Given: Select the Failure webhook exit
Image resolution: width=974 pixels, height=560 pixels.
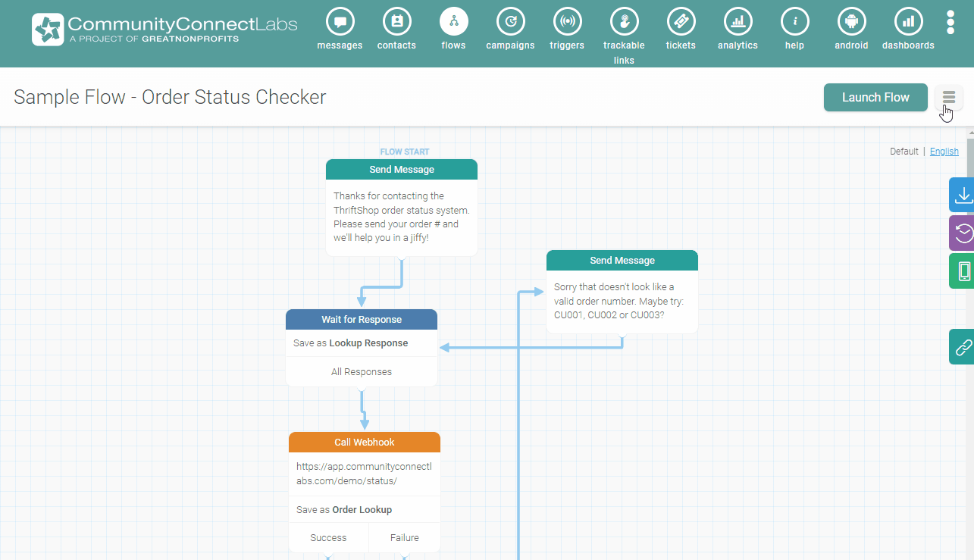Looking at the screenshot, I should 405,537.
